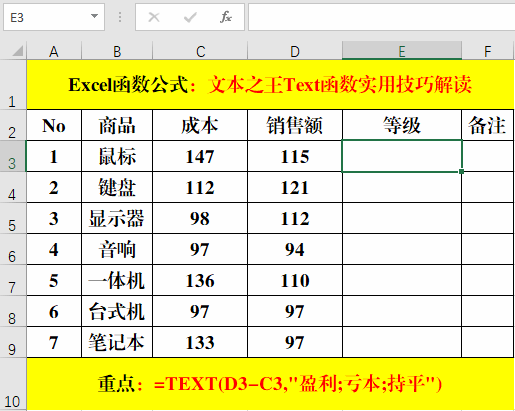Click No cell '1' in row 3
The width and height of the screenshot is (515, 411).
[54, 156]
